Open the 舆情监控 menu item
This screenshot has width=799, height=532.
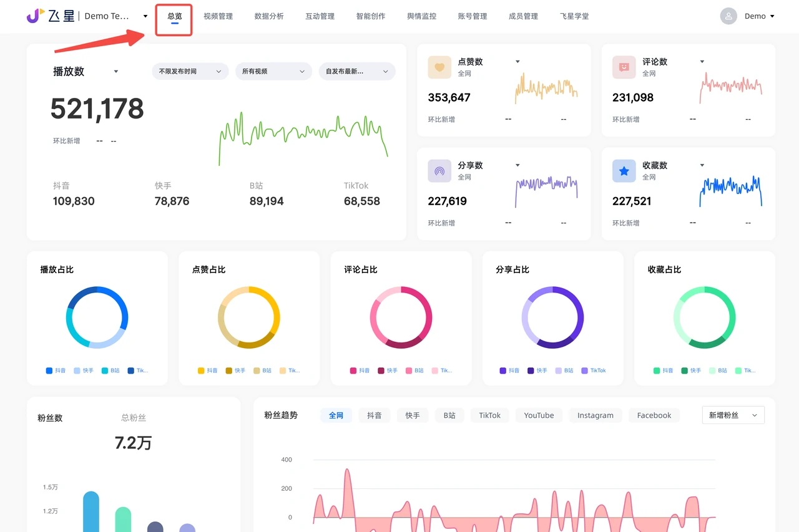click(x=421, y=16)
